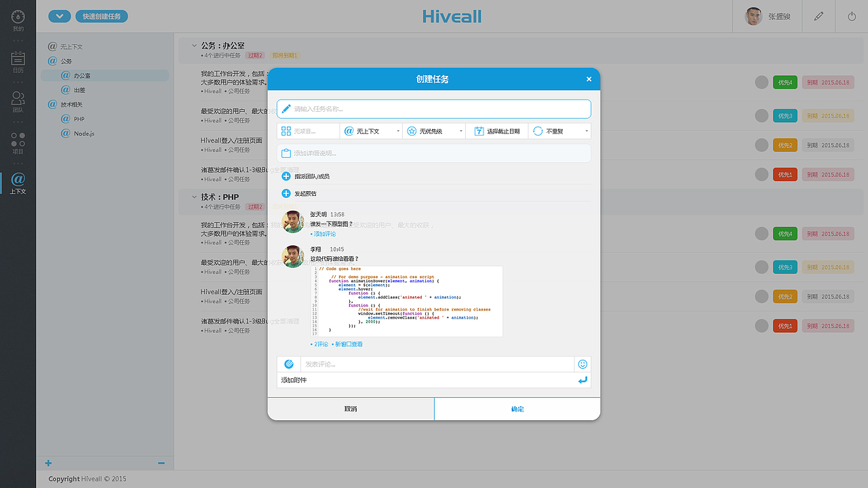
Task: Click green 优先4 badge in 办公室 group
Action: pos(785,82)
